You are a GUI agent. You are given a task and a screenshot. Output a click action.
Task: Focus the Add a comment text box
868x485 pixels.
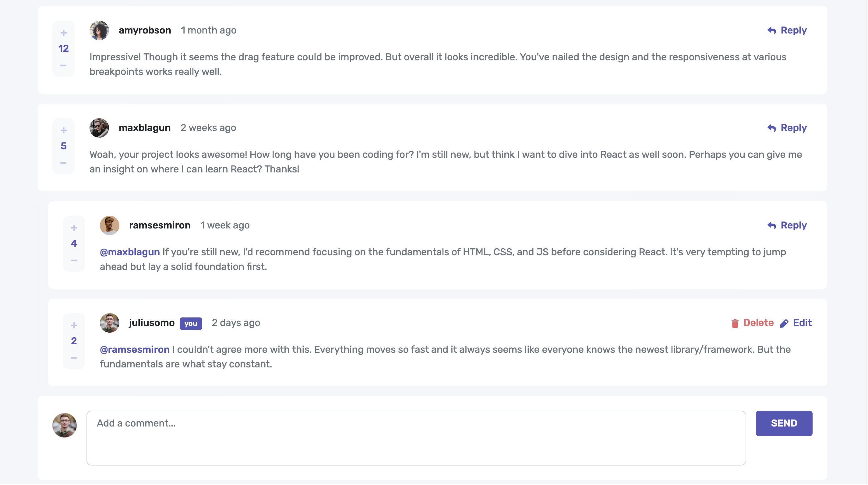pyautogui.click(x=416, y=438)
